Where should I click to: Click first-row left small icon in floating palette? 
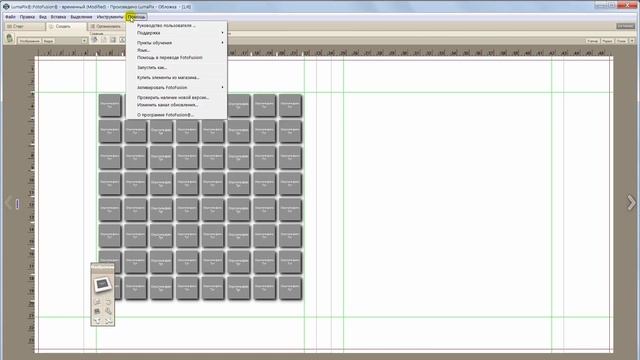pos(97,302)
